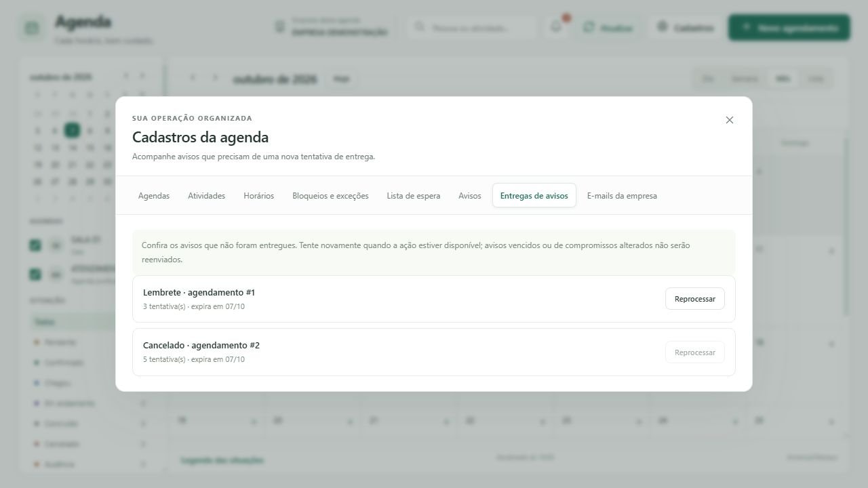The height and width of the screenshot is (488, 868).
Task: Click the Cadastros button in the background header
Action: [685, 28]
